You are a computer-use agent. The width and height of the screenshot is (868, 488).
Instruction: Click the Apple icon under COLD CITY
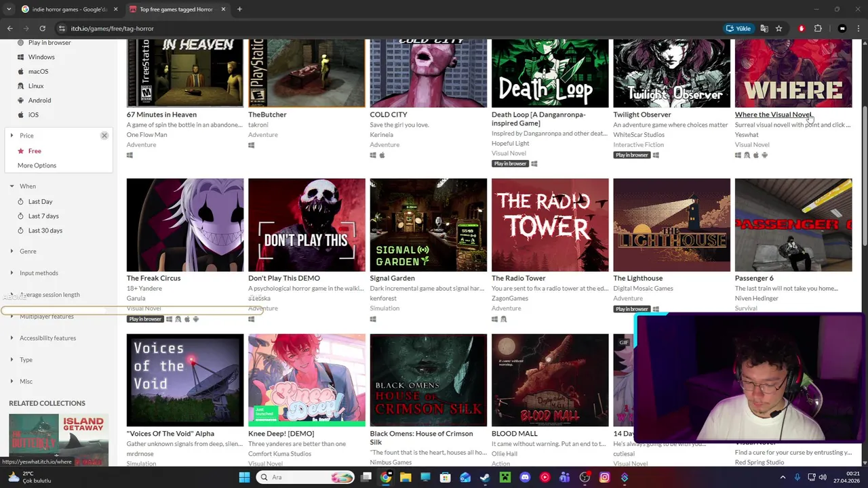click(x=382, y=155)
